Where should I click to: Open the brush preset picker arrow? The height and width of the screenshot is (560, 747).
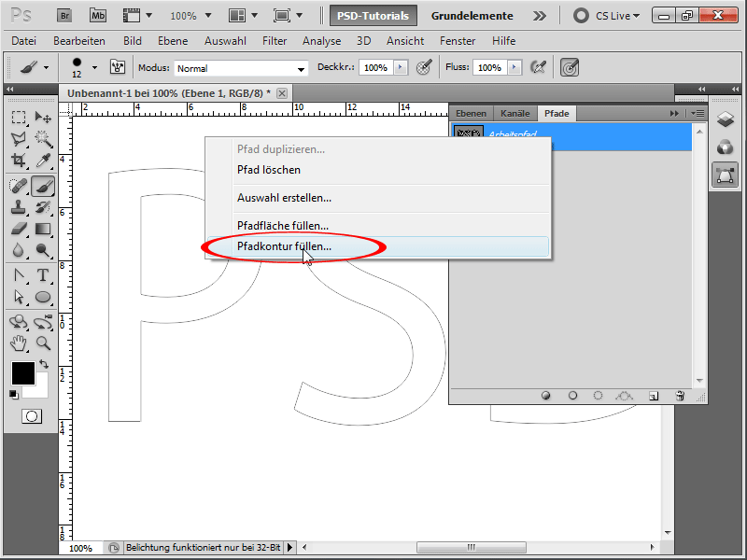pyautogui.click(x=95, y=67)
